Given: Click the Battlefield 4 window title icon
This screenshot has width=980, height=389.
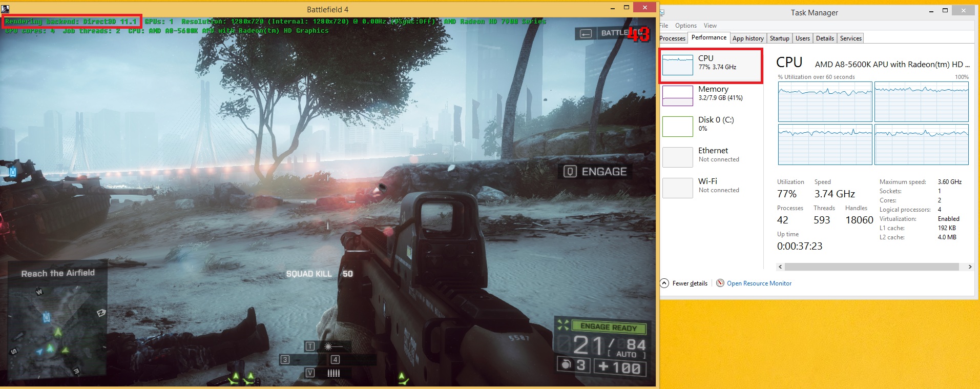Looking at the screenshot, I should point(5,9).
